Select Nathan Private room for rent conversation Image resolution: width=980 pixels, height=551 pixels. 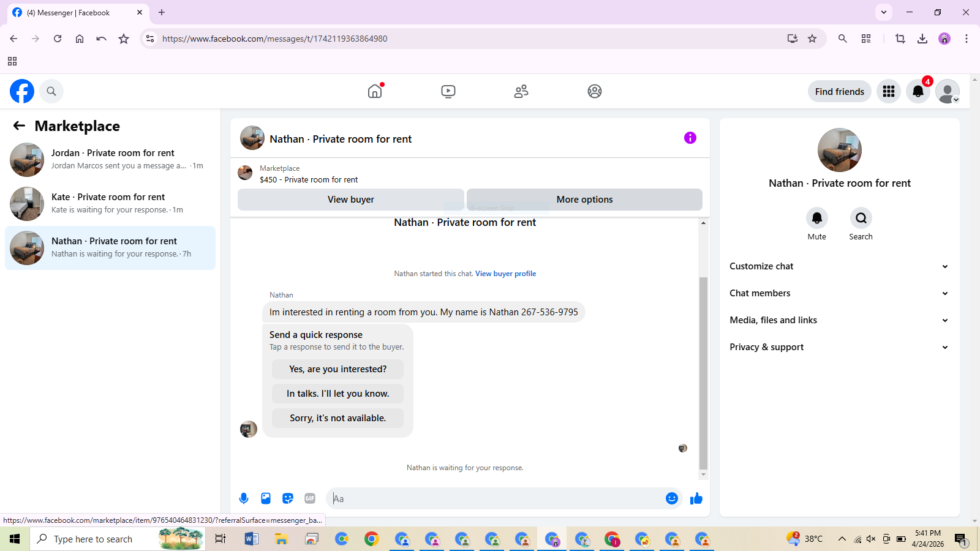coord(110,248)
